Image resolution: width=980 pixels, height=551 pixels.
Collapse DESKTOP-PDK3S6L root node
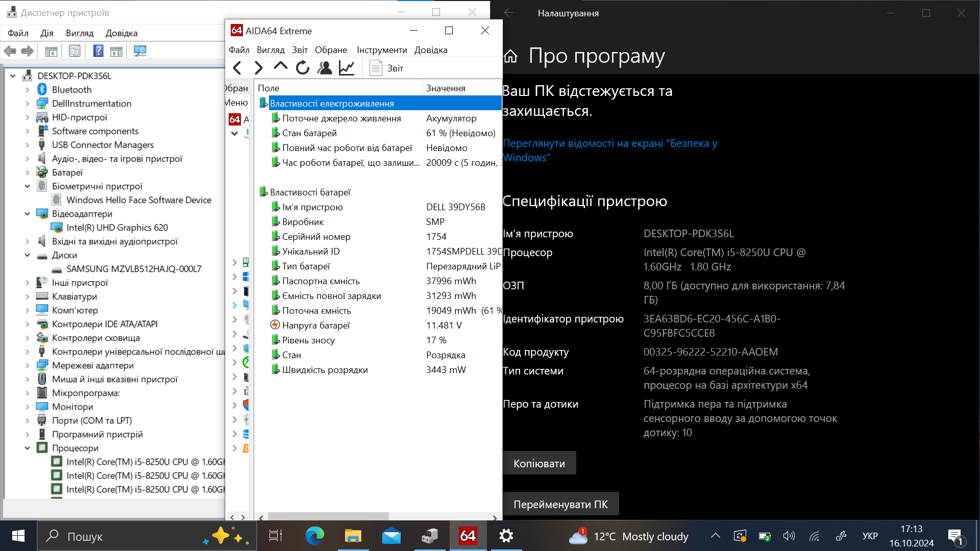[13, 76]
